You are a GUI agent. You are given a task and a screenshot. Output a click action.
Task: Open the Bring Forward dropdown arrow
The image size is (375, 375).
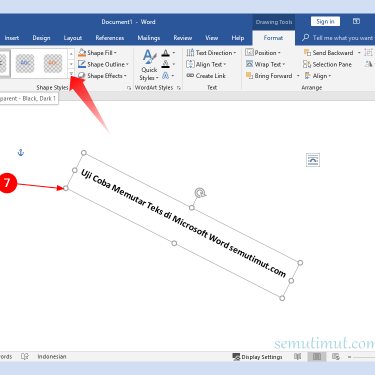298,76
